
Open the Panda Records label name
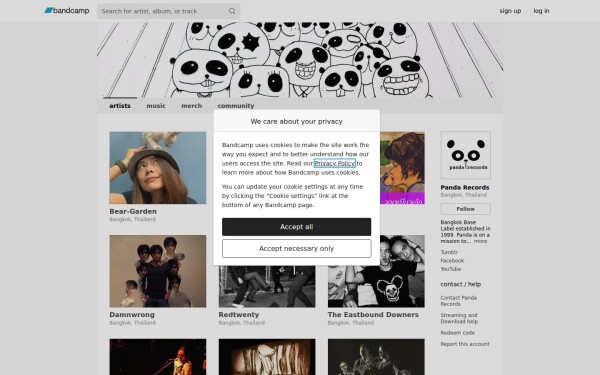[465, 188]
